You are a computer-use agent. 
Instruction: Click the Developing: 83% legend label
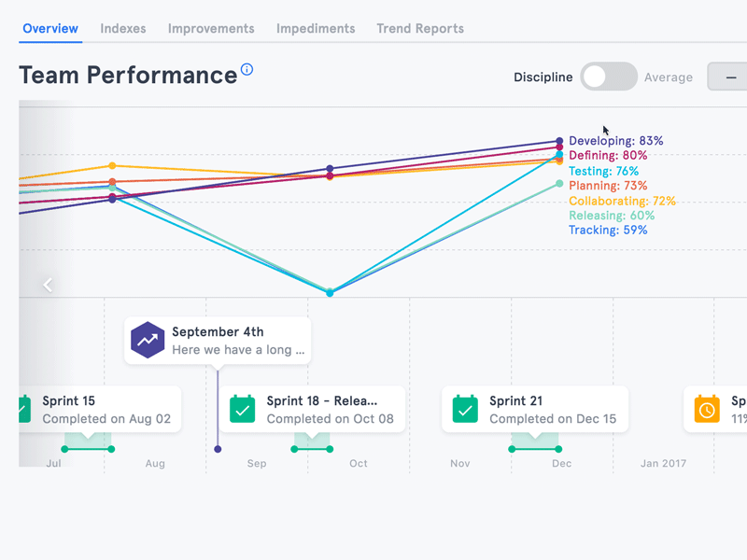point(617,141)
